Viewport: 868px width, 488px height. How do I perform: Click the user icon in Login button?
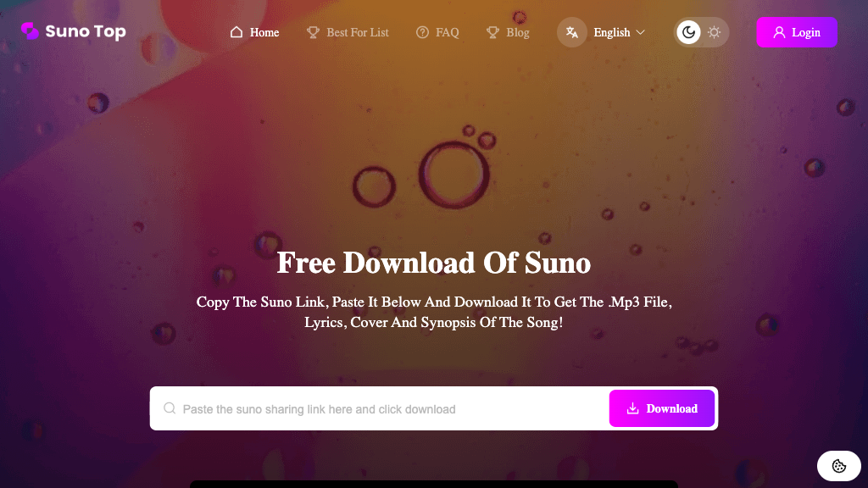(779, 32)
